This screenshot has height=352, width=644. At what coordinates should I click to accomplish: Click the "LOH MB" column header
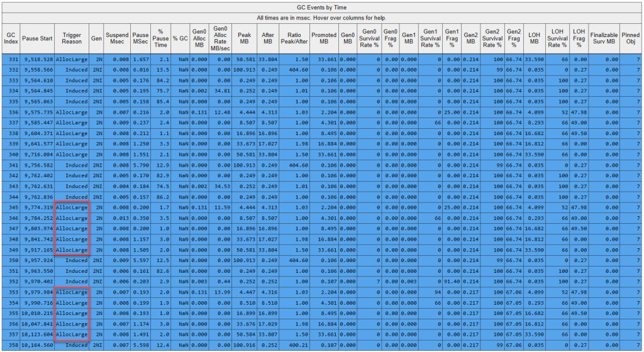pos(535,38)
